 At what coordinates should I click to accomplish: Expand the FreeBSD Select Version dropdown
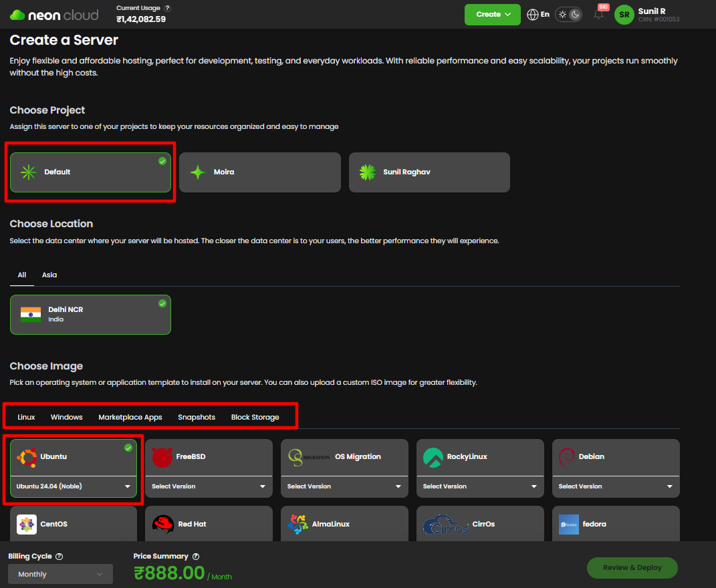(209, 486)
